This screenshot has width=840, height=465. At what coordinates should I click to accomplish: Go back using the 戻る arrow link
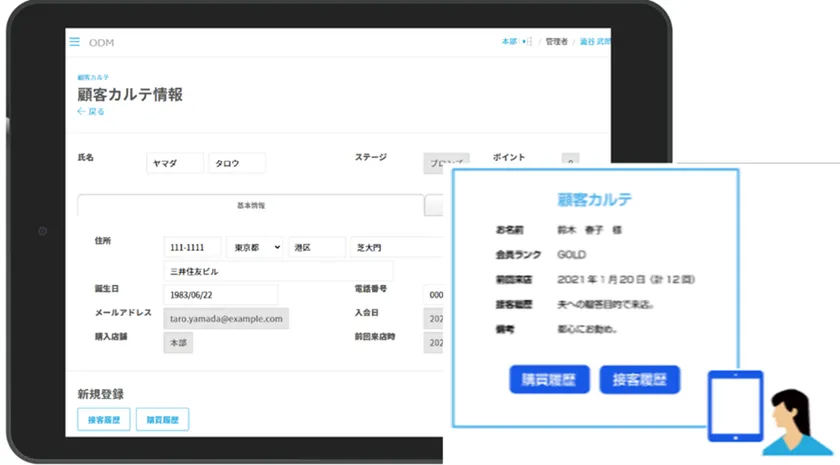pyautogui.click(x=90, y=112)
